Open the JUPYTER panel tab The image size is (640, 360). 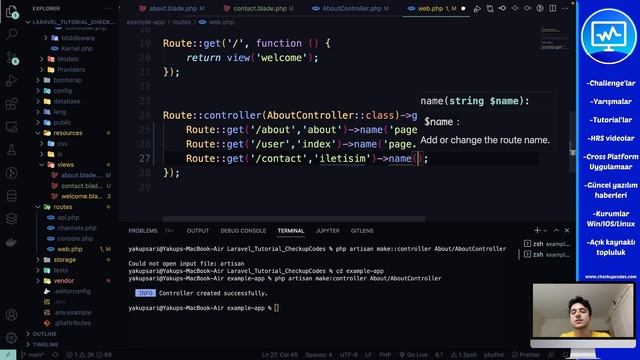click(x=328, y=231)
